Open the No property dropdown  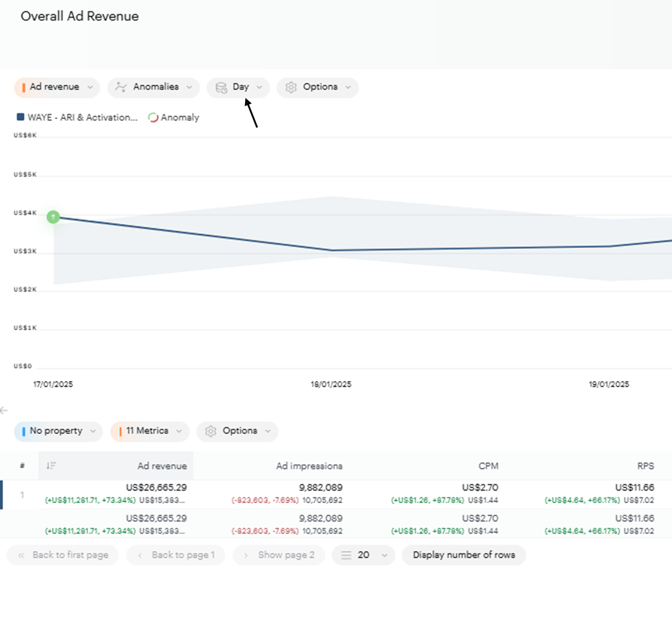[x=58, y=431]
